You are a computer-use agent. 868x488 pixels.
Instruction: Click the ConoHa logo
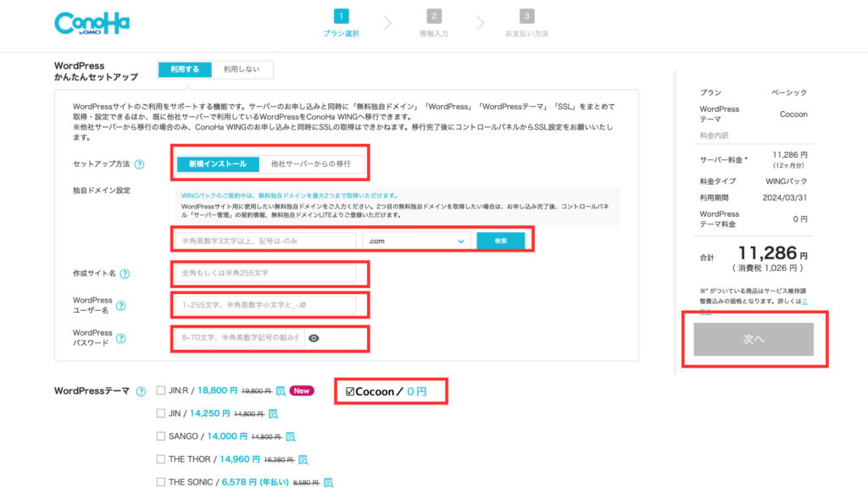tap(92, 23)
